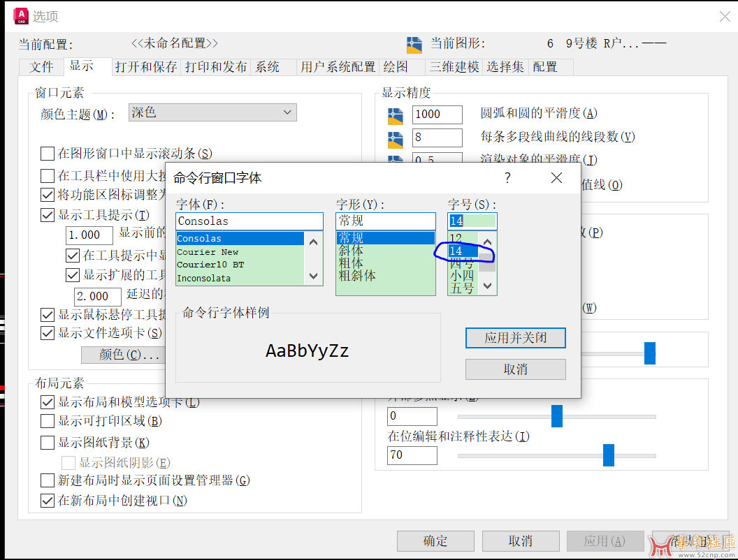Click drawing icon next to 每条多段线曲线的线段数
Screen dimensions: 738x560
[396, 140]
